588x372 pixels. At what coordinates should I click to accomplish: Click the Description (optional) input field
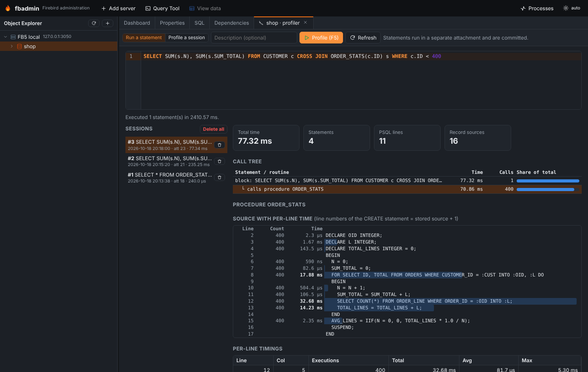pos(254,38)
